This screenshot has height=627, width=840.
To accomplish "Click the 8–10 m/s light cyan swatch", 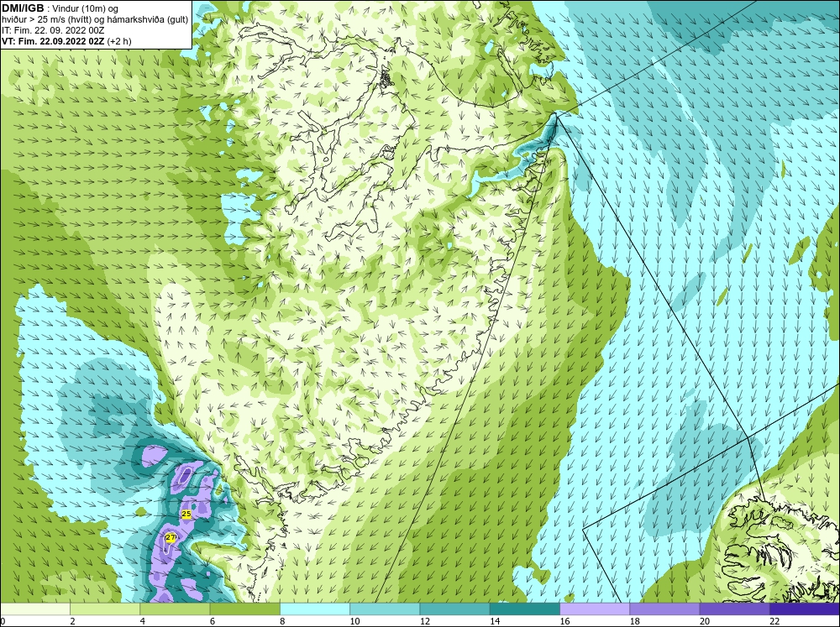I will tap(315, 609).
